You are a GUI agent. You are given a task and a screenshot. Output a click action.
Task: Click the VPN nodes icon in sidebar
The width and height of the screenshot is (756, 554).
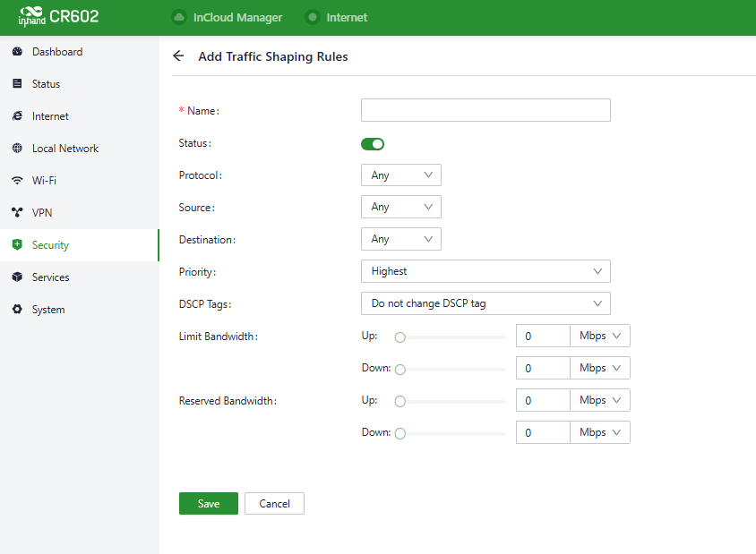[x=17, y=213]
